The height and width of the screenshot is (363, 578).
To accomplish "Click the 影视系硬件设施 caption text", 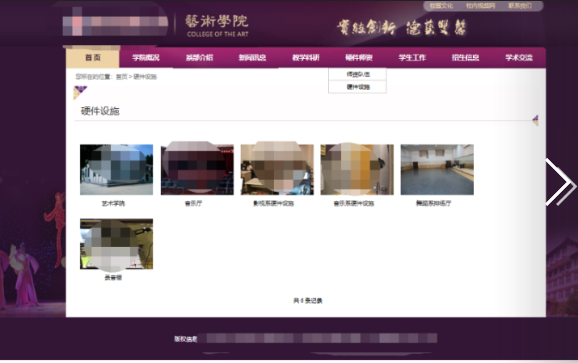I will [274, 203].
